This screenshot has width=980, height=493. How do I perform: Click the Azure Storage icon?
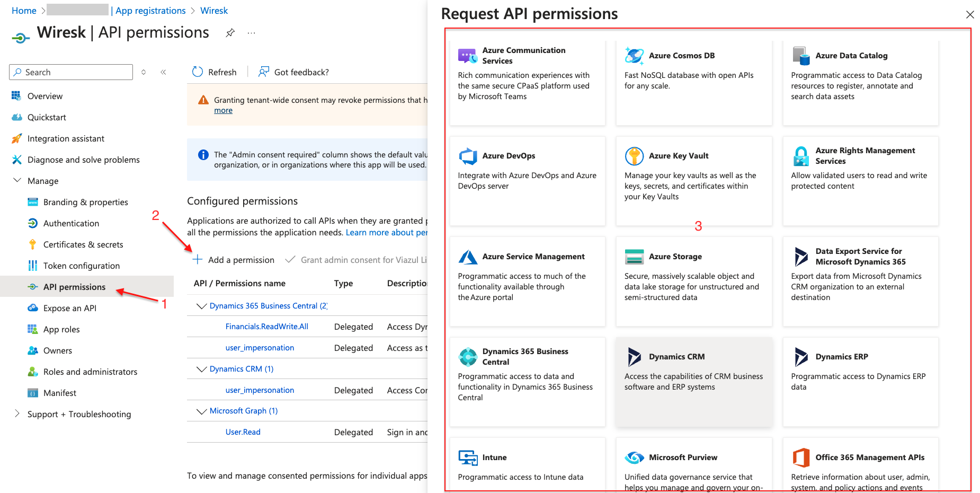(x=634, y=257)
